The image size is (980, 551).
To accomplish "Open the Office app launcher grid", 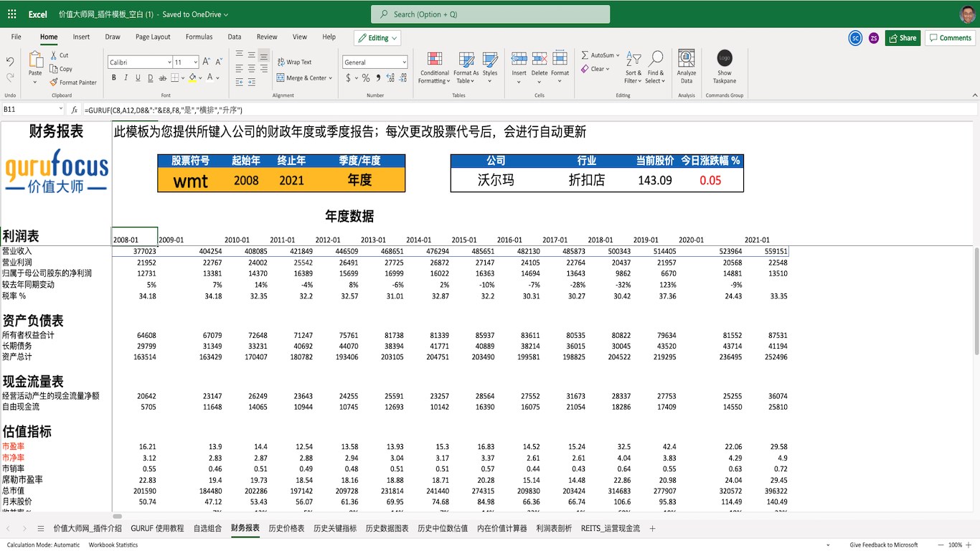I will tap(11, 14).
